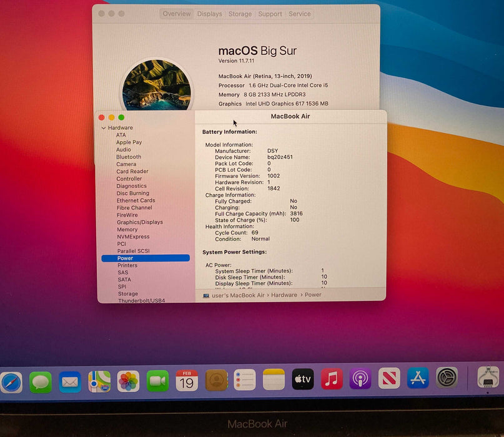Select PCI in sidebar
The height and width of the screenshot is (437, 504).
[122, 244]
